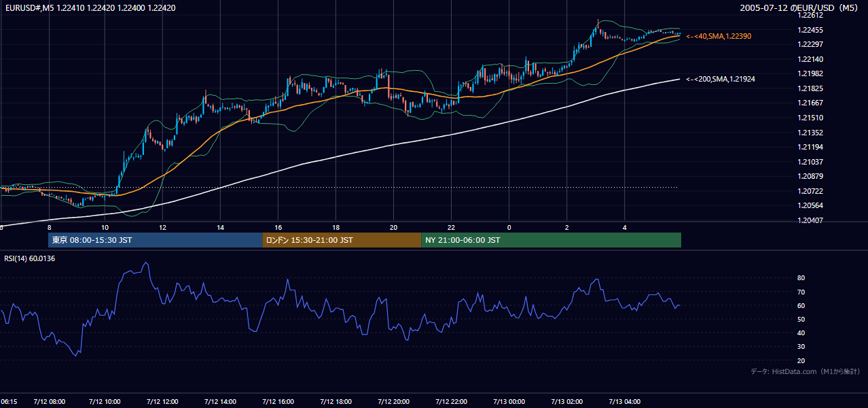
Task: Click the 7/12 16:00 date label
Action: (x=278, y=402)
